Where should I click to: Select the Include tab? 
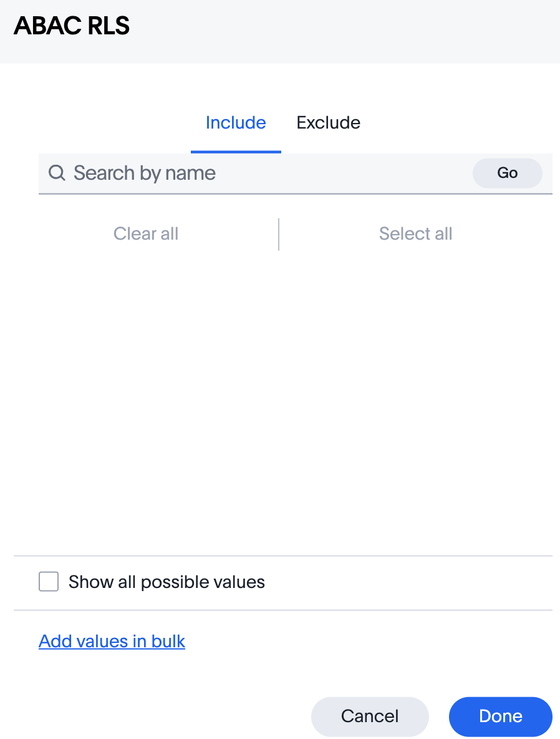[236, 122]
